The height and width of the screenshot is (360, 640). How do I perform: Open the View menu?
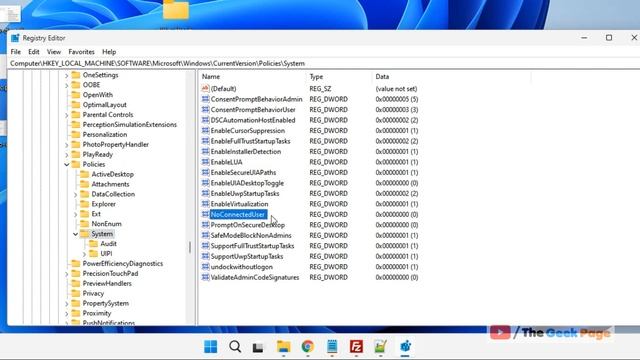(54, 52)
